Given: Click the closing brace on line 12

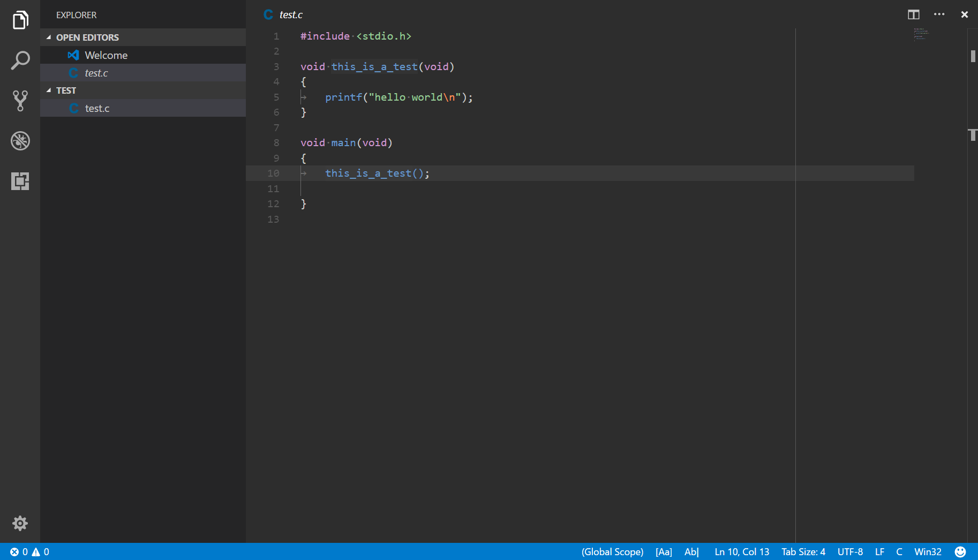Looking at the screenshot, I should 304,203.
